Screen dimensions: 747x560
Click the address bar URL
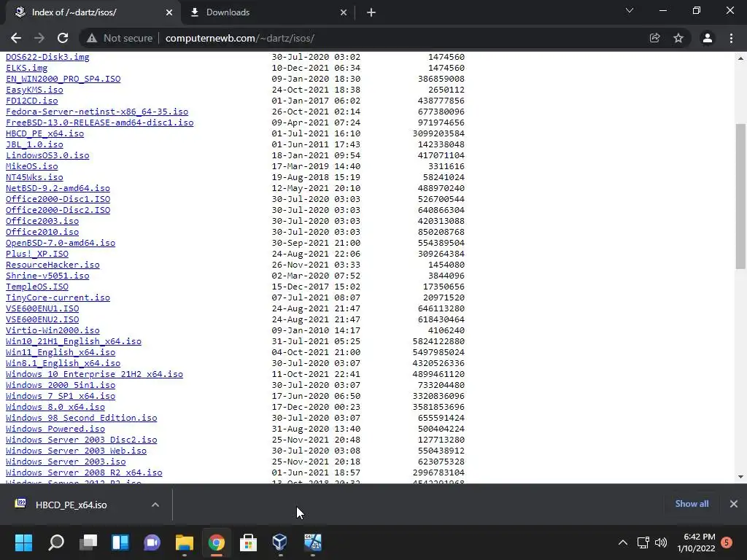(x=239, y=38)
